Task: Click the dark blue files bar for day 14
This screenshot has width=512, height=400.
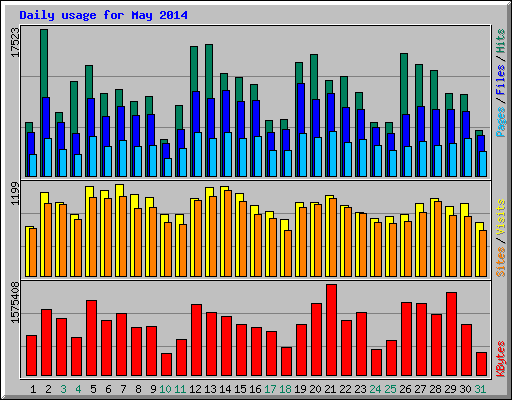Action: point(226,112)
